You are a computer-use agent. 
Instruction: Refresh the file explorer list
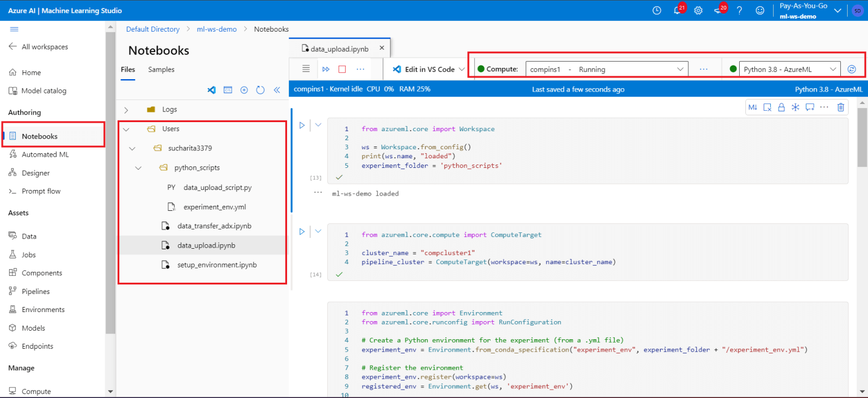(x=261, y=90)
